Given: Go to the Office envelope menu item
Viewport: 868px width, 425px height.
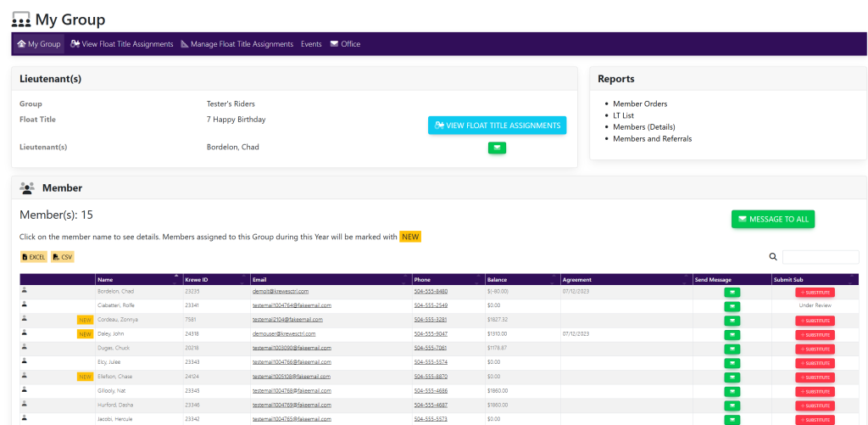Looking at the screenshot, I should [x=345, y=44].
